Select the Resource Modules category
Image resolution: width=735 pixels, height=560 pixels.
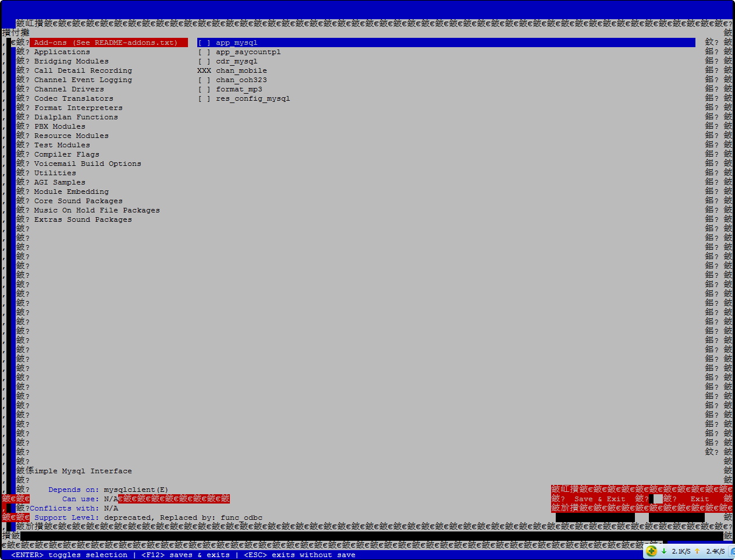[72, 136]
